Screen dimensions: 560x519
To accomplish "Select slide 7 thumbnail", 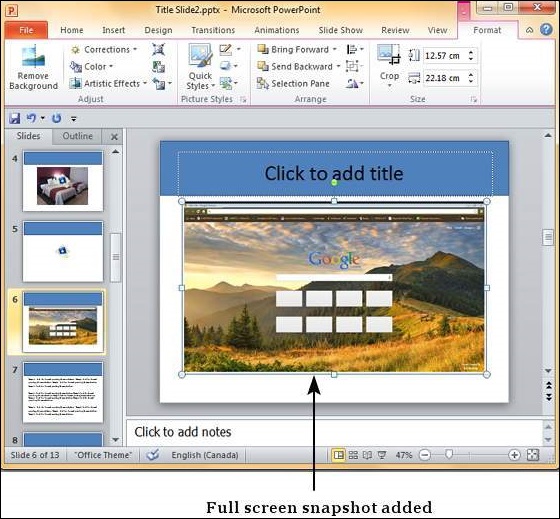I will coord(63,392).
